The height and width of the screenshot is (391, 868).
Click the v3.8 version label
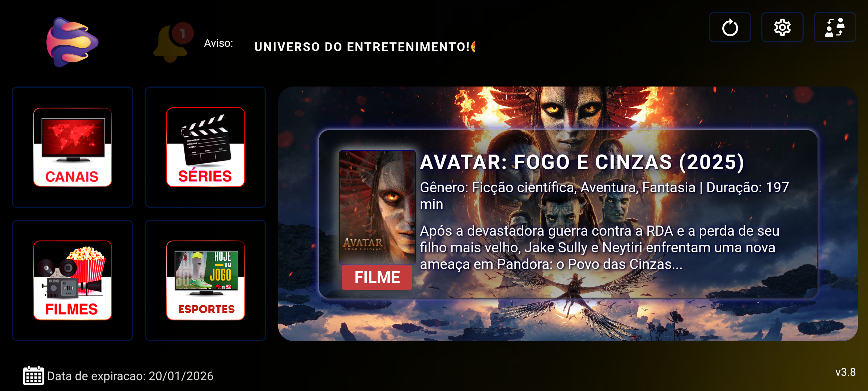846,372
